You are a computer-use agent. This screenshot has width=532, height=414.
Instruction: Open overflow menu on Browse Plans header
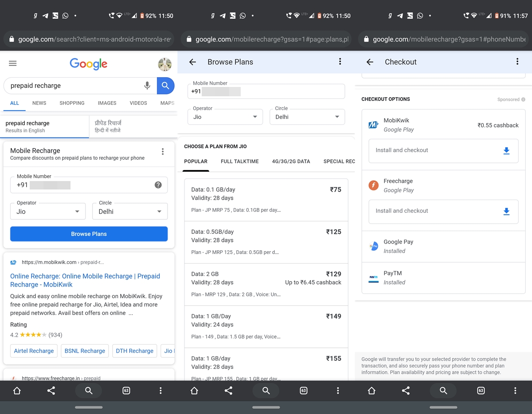(x=340, y=62)
